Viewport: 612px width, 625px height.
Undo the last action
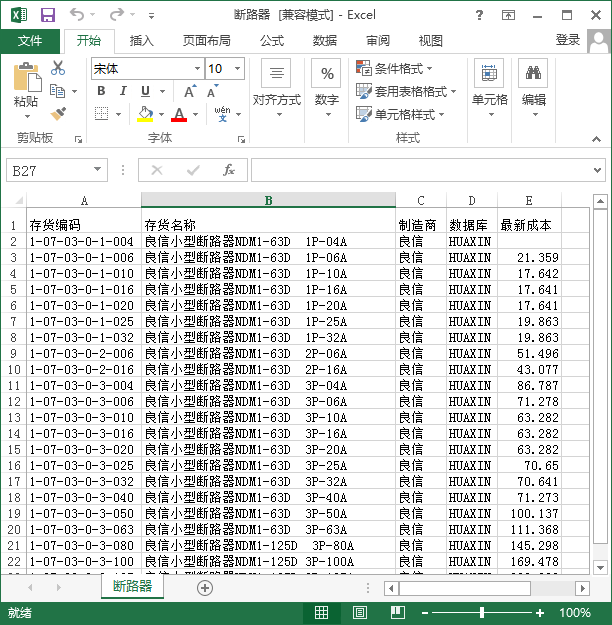pyautogui.click(x=77, y=15)
